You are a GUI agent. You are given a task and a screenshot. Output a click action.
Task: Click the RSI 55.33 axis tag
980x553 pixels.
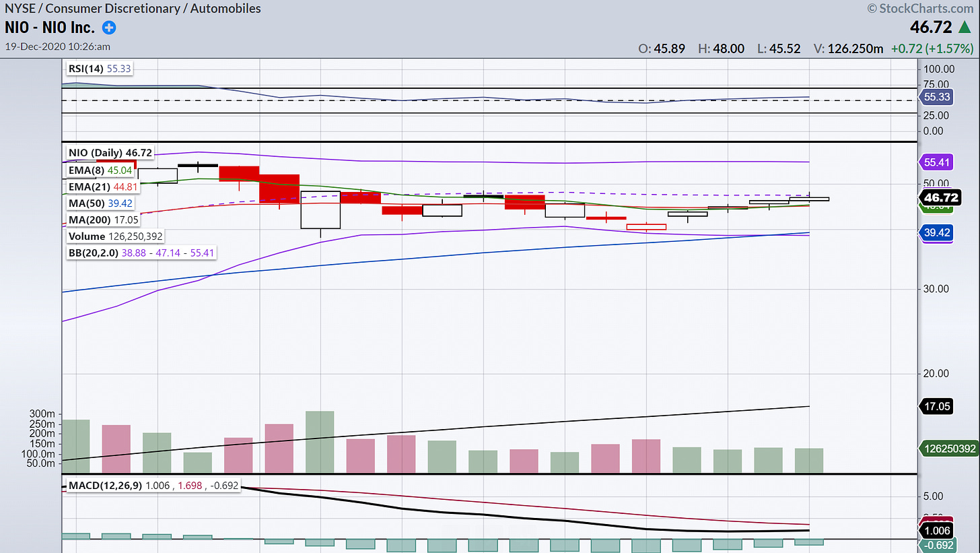[938, 97]
